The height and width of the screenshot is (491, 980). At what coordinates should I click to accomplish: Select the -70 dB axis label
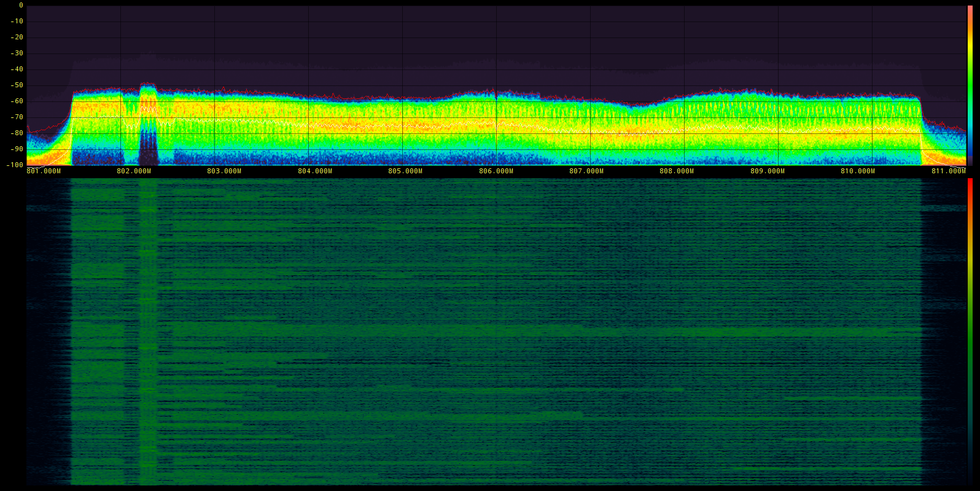pos(17,117)
